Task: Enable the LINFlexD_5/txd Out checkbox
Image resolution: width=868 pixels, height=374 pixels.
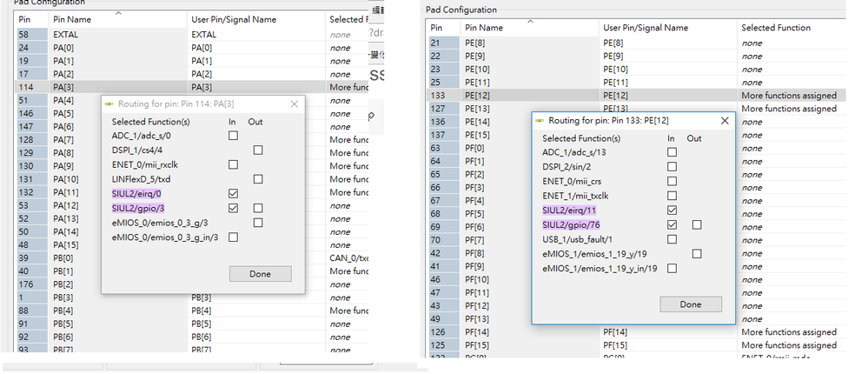Action: point(258,178)
